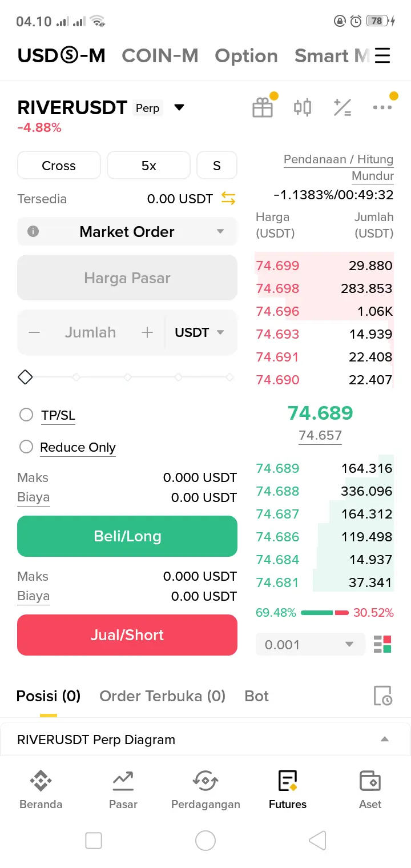411x868 pixels.
Task: Tap the three-dots more options icon
Action: click(x=382, y=107)
